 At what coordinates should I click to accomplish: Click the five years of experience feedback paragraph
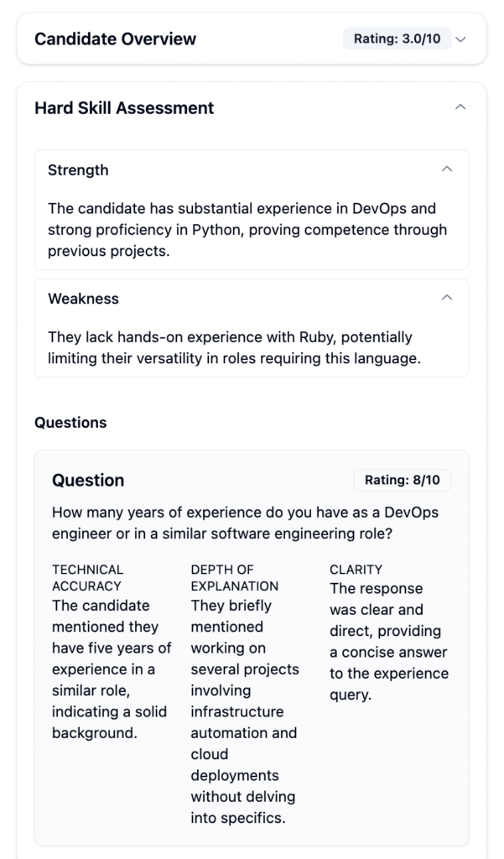[112, 669]
